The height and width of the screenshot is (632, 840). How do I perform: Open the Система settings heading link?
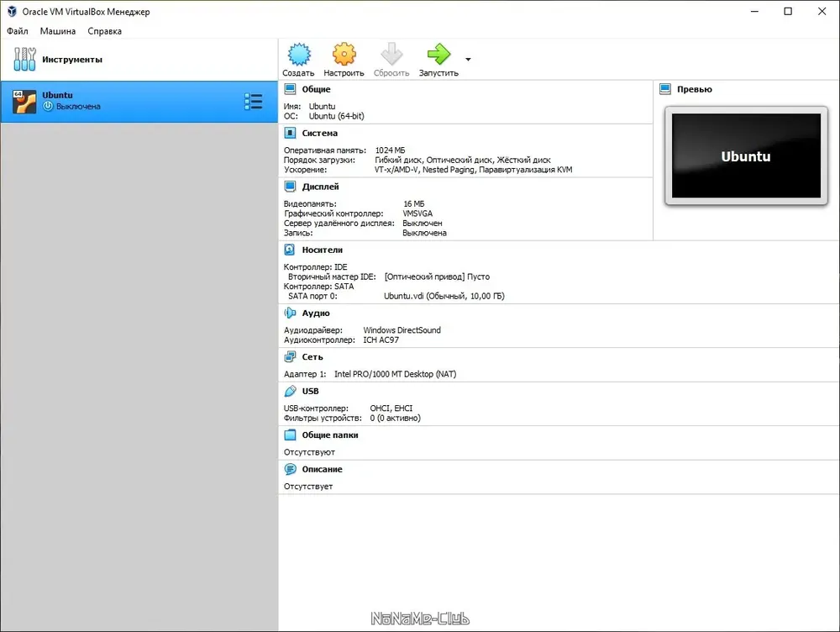pos(320,134)
